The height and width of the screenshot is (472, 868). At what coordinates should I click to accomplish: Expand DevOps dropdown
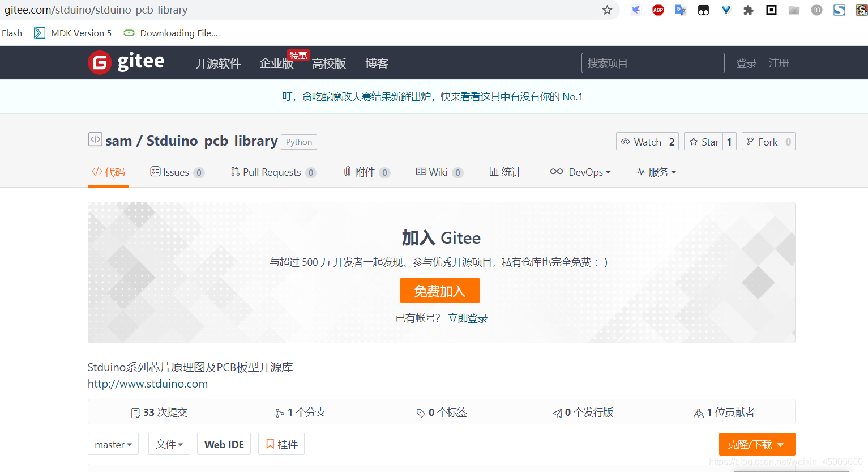[580, 172]
